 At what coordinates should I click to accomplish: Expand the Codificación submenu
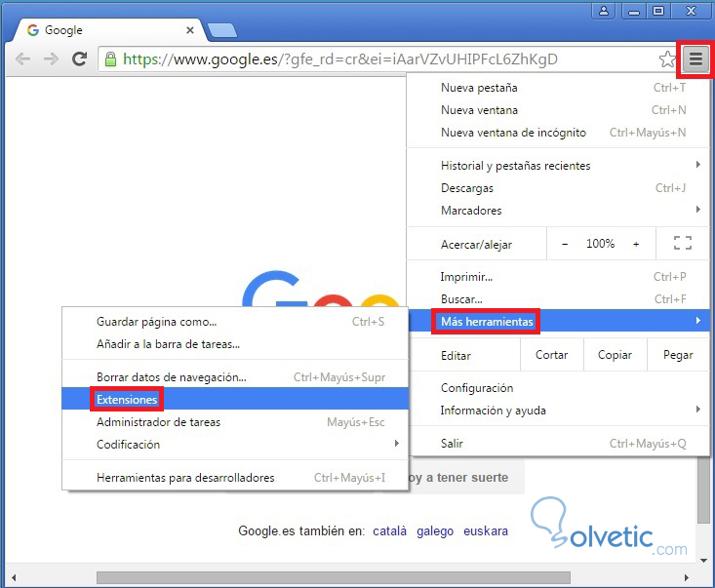coord(235,445)
